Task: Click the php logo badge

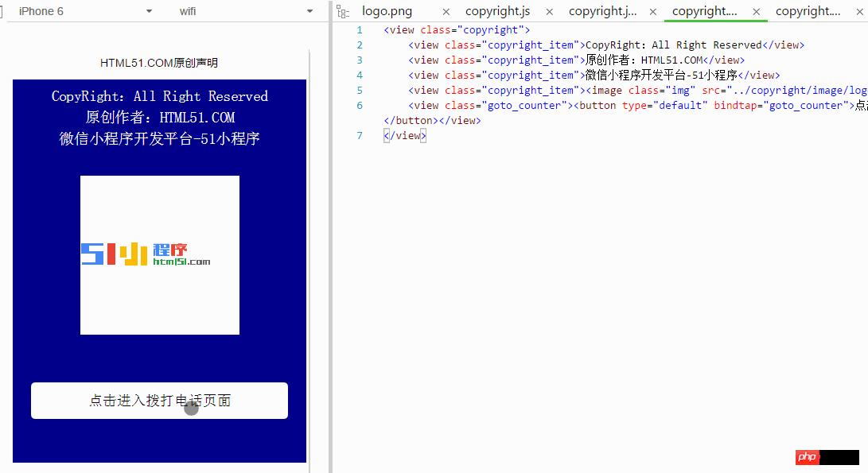Action: click(807, 457)
